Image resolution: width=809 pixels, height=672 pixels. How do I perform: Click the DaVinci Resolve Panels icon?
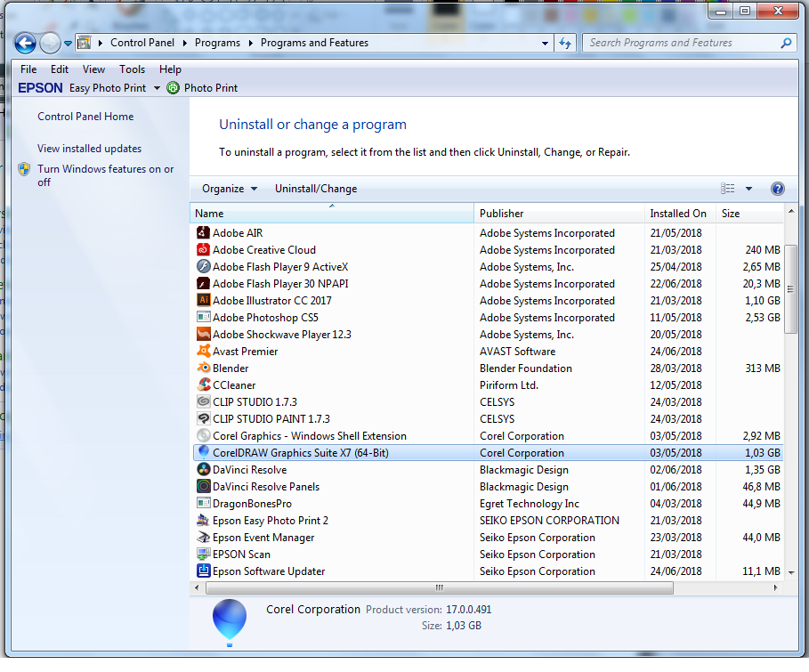203,486
